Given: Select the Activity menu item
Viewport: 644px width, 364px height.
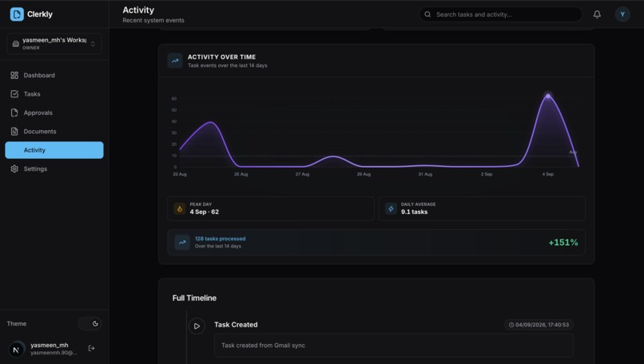Looking at the screenshot, I should [54, 150].
